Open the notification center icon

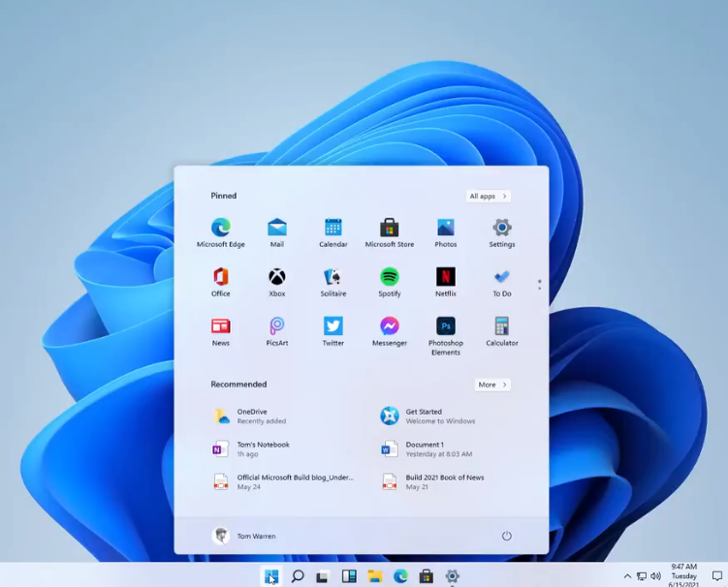(717, 576)
